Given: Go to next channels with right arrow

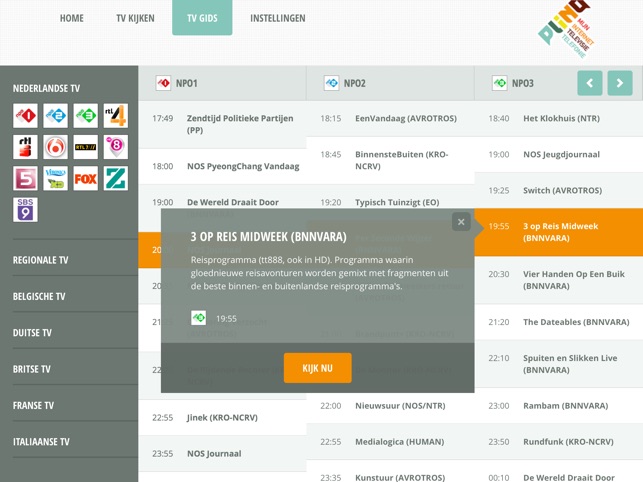Looking at the screenshot, I should click(x=620, y=83).
